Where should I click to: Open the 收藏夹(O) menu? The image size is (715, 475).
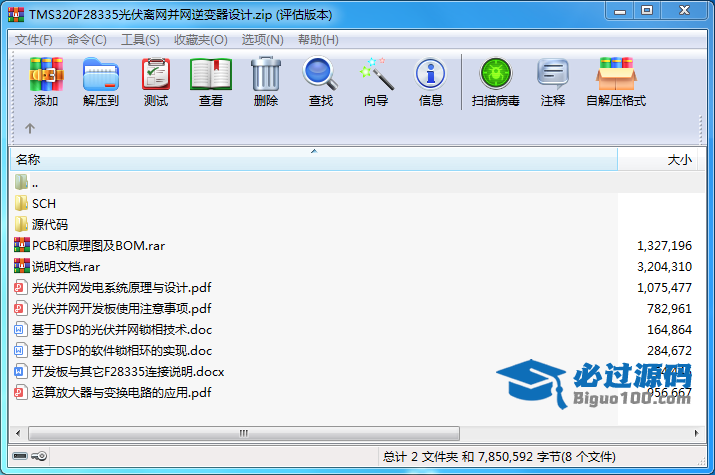[x=201, y=40]
